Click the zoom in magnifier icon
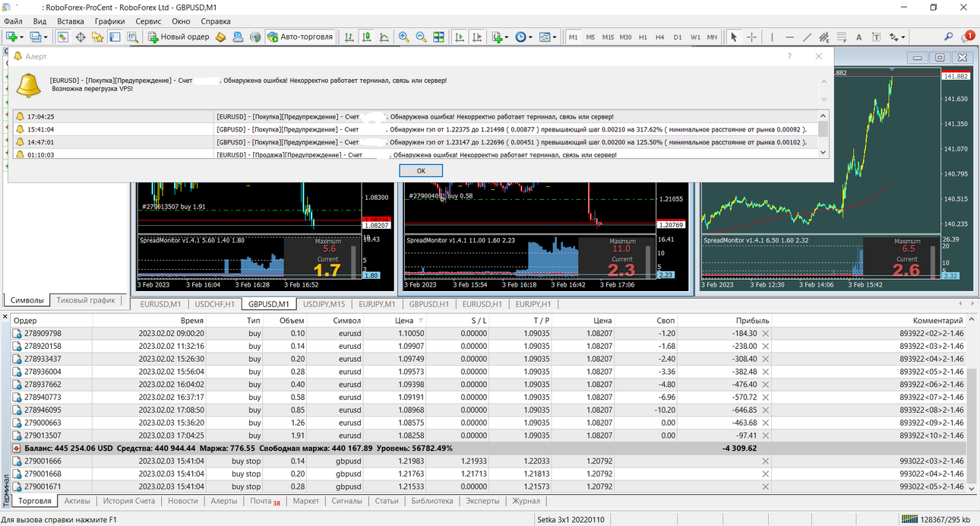Viewport: 980px width, 526px height. [x=403, y=36]
